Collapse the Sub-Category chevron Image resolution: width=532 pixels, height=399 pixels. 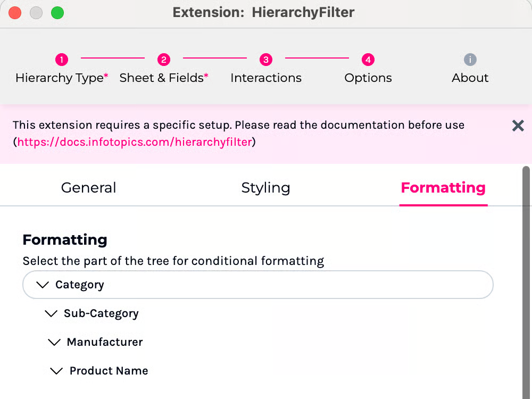pos(51,314)
